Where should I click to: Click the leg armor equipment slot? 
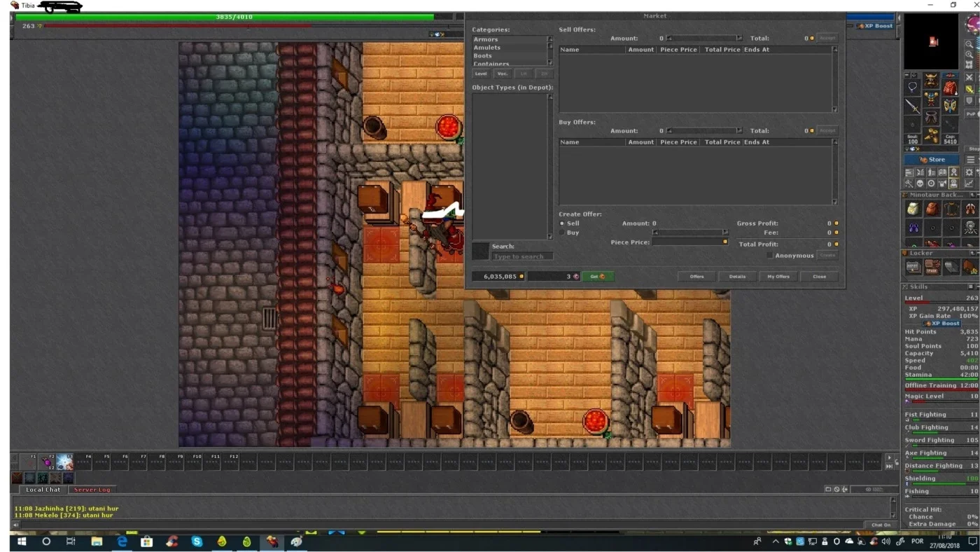[x=931, y=116]
